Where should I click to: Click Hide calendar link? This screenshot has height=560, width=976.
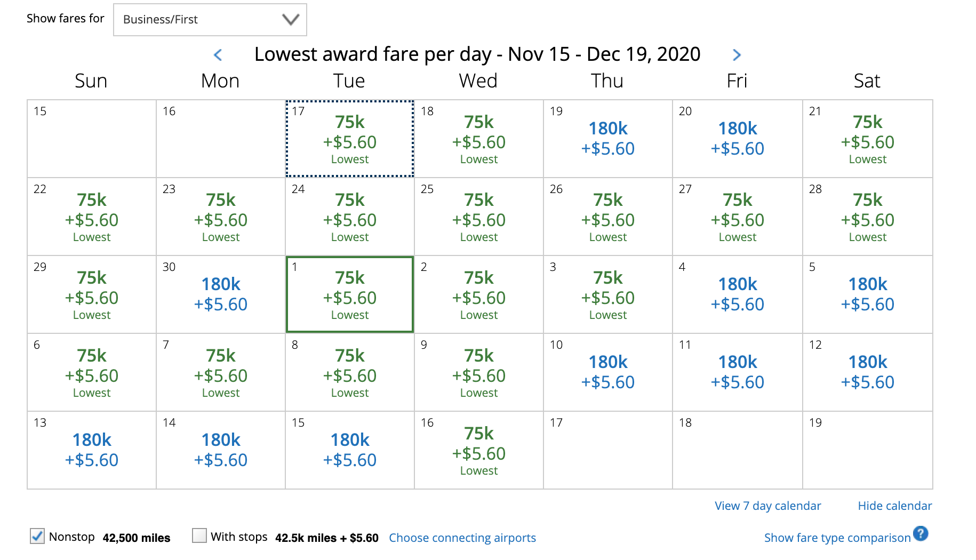tap(894, 506)
